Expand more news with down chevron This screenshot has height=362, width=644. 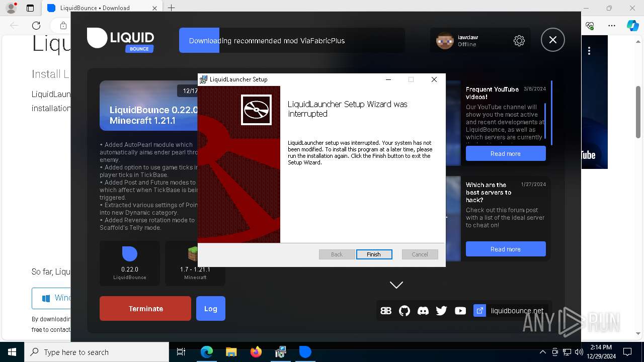point(396,285)
